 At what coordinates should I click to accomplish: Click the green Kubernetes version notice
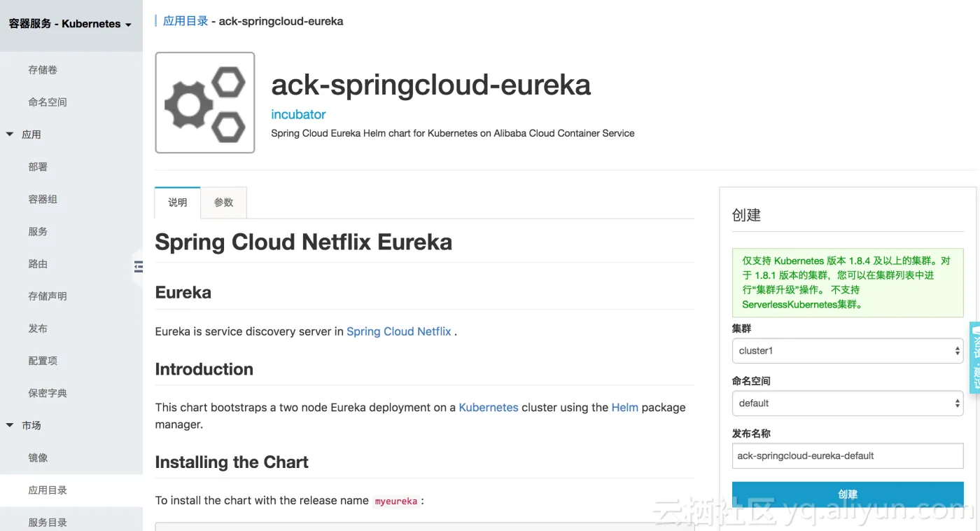(848, 282)
